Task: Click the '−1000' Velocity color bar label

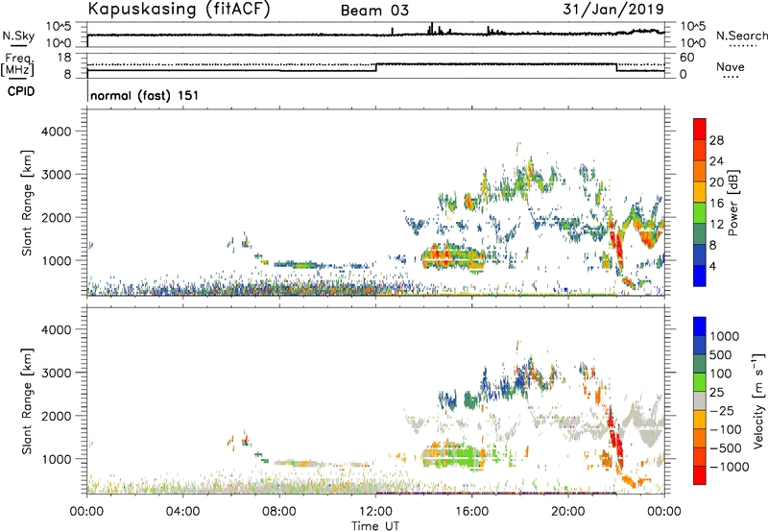Action: (x=730, y=467)
